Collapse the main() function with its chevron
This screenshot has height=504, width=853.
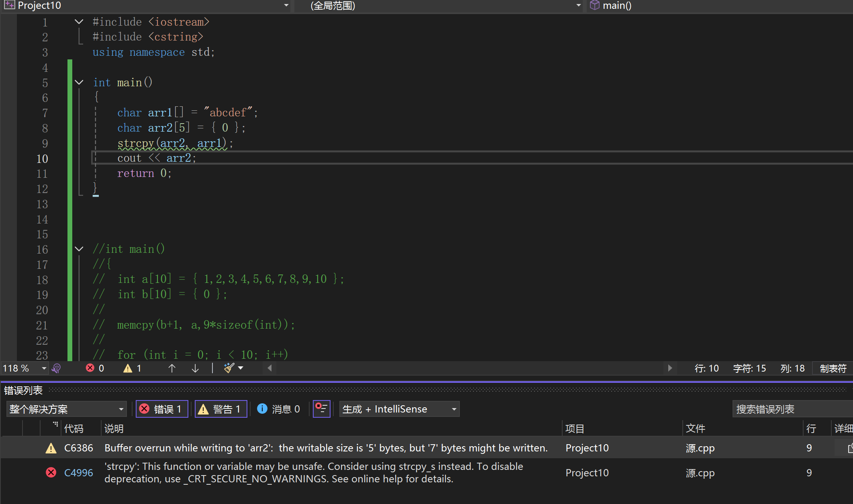tap(79, 82)
